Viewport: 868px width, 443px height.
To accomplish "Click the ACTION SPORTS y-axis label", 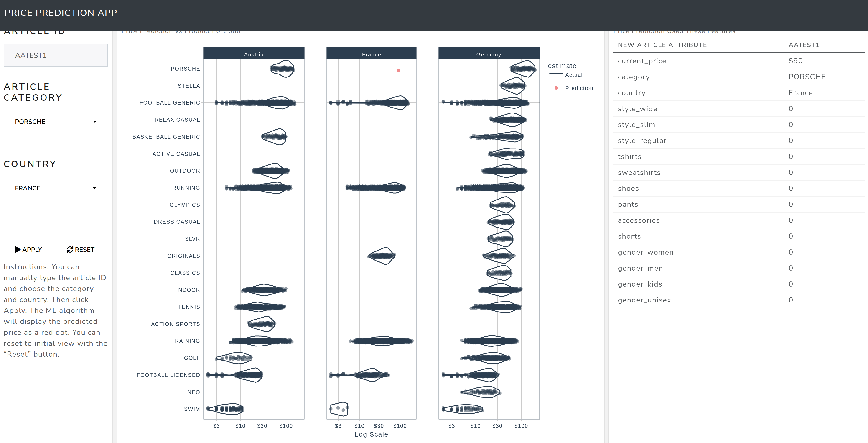I will point(175,324).
